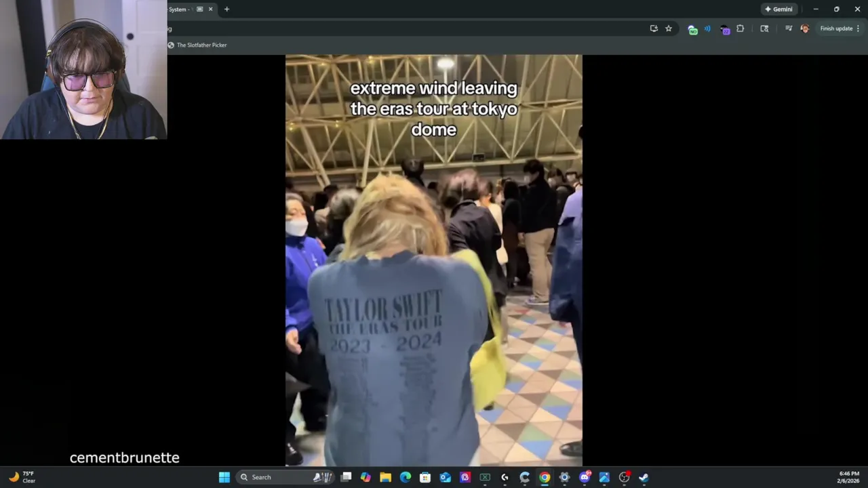Image resolution: width=868 pixels, height=488 pixels.
Task: Open the Chrome profile avatar
Action: [805, 28]
